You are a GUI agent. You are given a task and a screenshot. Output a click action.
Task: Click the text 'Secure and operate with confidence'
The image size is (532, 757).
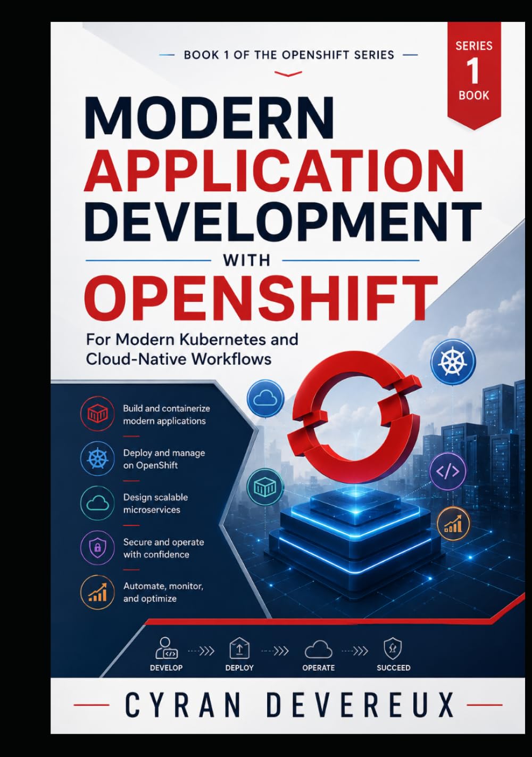coord(163,548)
